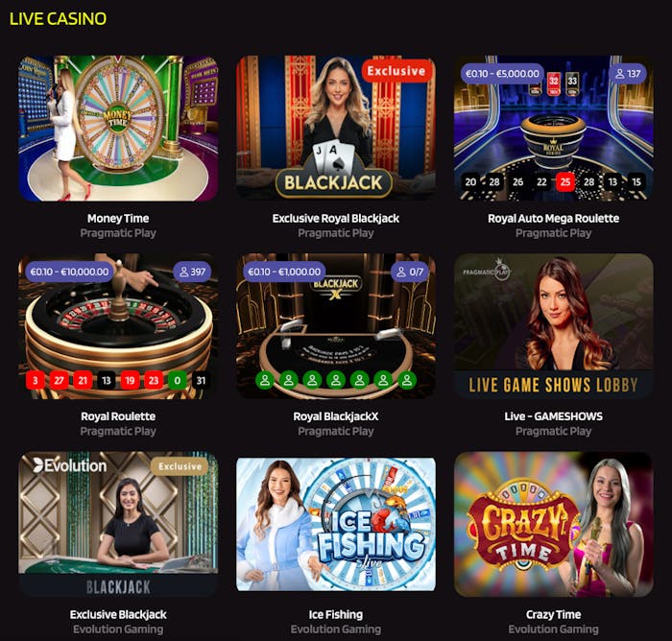Click the Exclusive Royal Blackjack title link

(336, 219)
